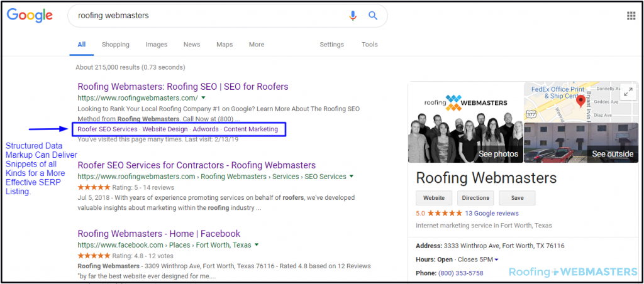Open dropdown arrow after Fort Worth, Texas breadcrumb
The height and width of the screenshot is (284, 644).
[x=257, y=244]
